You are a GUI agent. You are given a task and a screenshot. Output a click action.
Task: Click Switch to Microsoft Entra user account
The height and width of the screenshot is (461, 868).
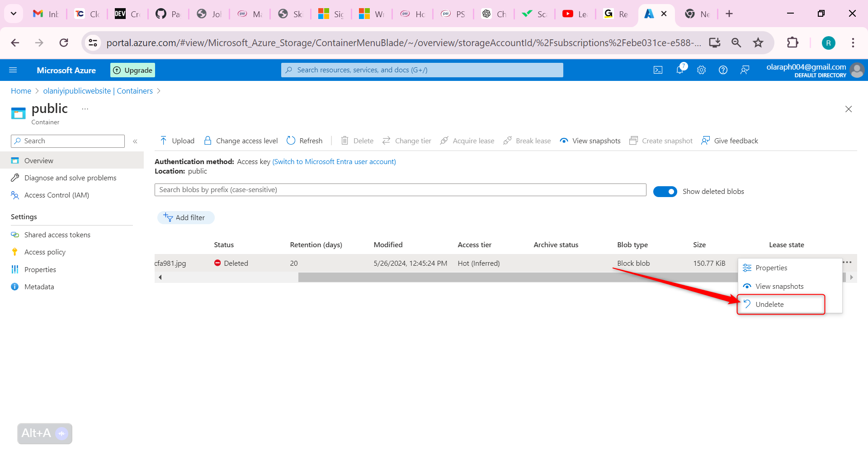click(334, 161)
